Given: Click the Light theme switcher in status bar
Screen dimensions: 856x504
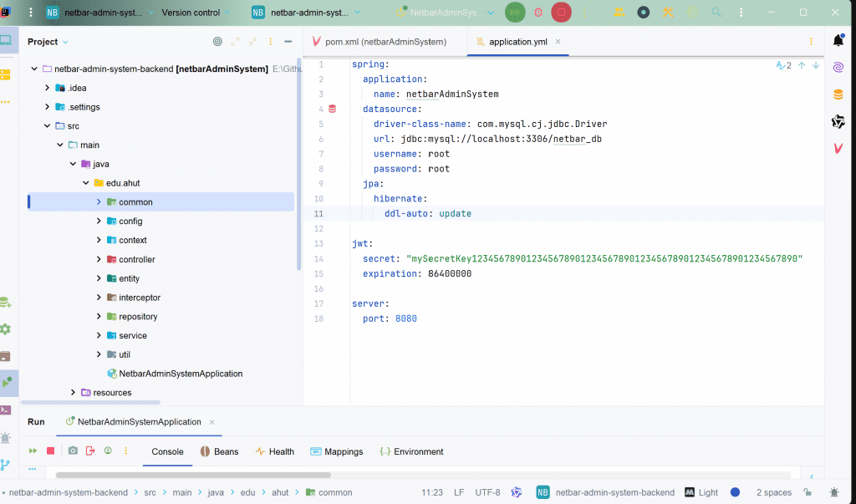Looking at the screenshot, I should coord(701,492).
